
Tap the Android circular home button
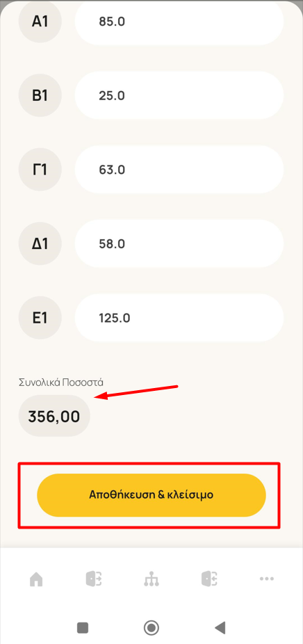pyautogui.click(x=151, y=627)
